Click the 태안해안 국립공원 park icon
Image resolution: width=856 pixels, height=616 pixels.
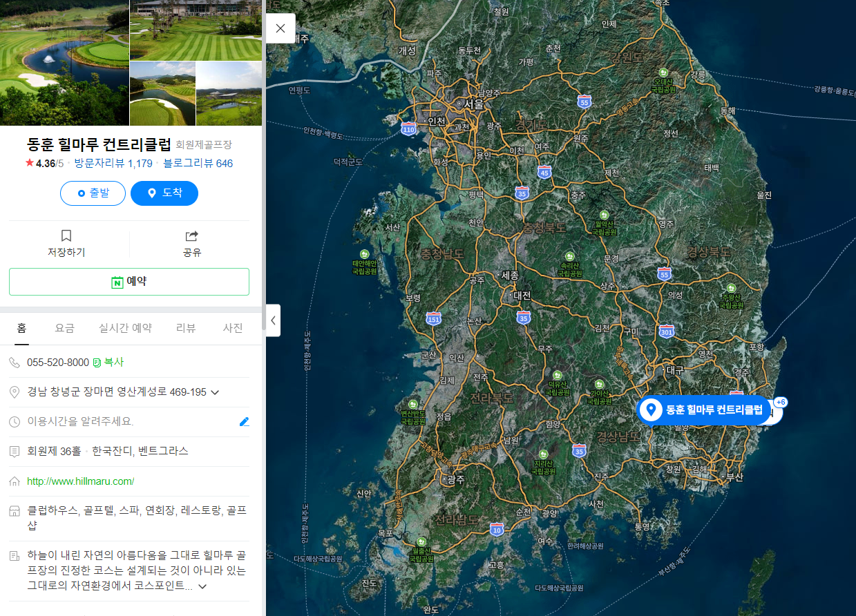[364, 254]
